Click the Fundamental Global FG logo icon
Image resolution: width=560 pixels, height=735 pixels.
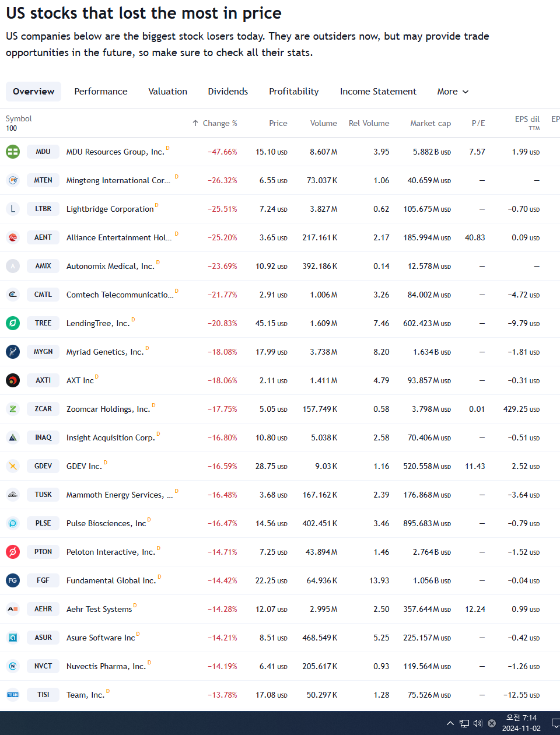coord(13,580)
